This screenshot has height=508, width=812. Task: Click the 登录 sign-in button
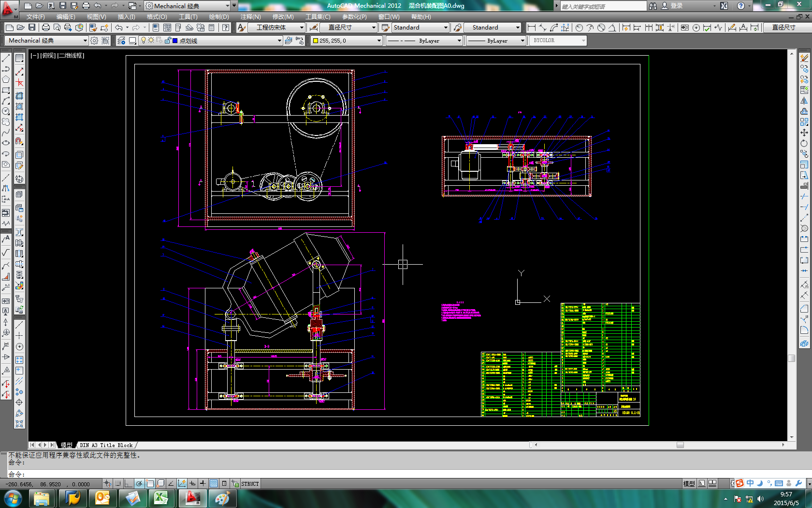(x=677, y=6)
